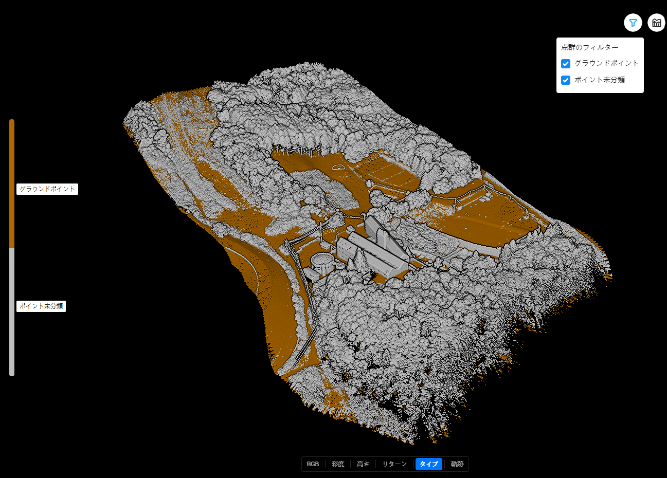Click the funnel filter icon

(633, 22)
